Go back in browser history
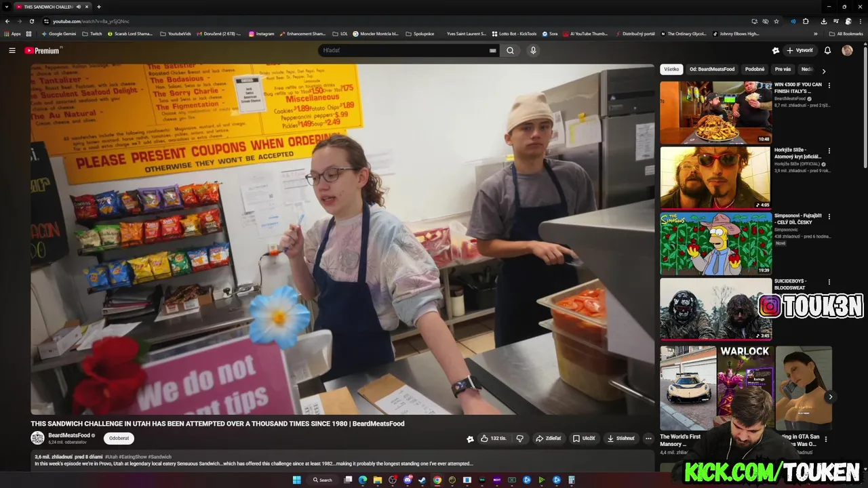The image size is (868, 488). pyautogui.click(x=7, y=21)
